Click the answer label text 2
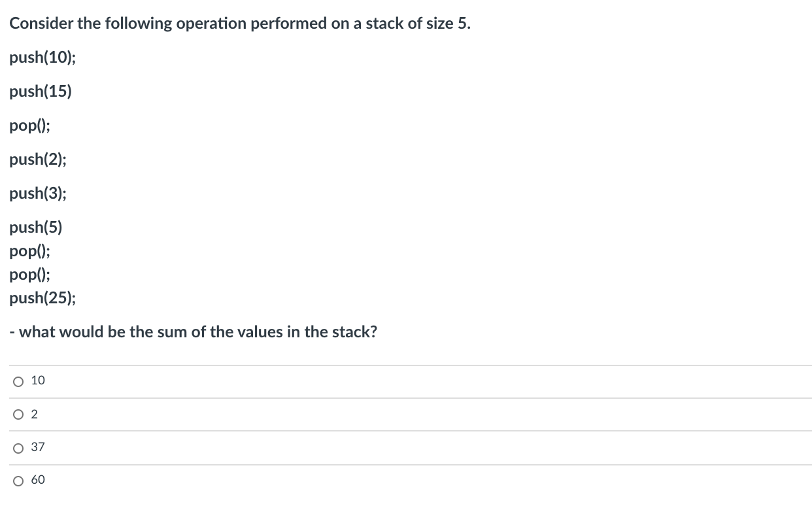The height and width of the screenshot is (506, 812). point(35,414)
